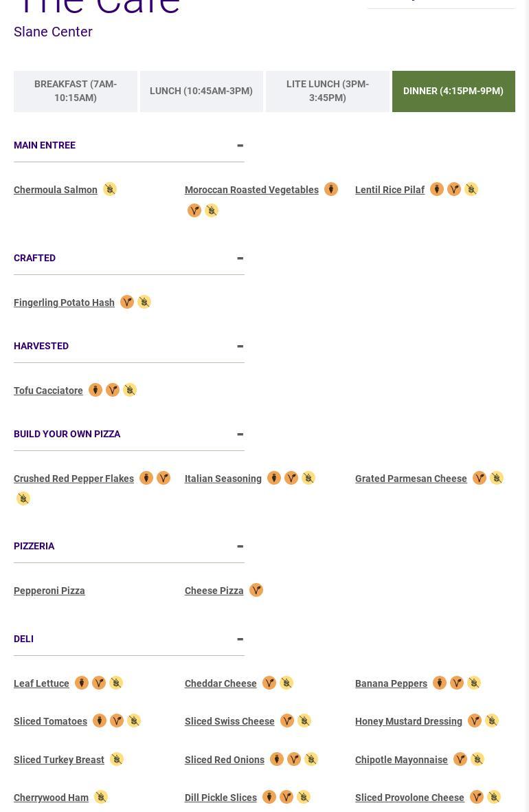Screen dimensions: 529x812
Task: Select the vegan icon next to Banana Peppers
Action: 440,683
